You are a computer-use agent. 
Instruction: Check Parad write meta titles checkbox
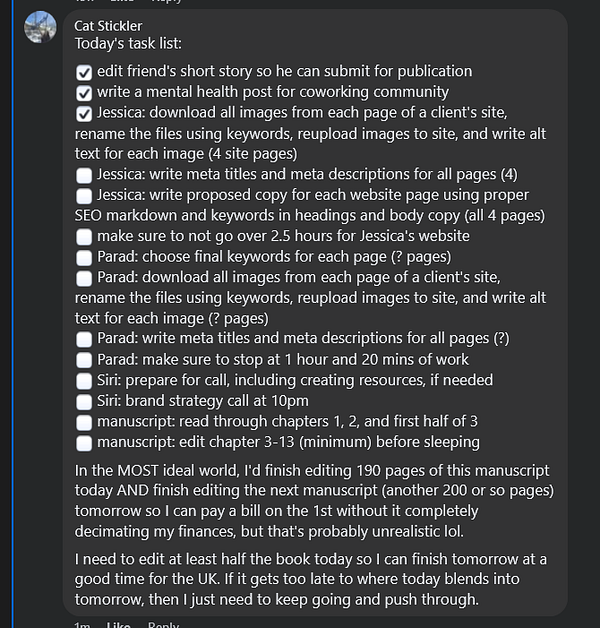coord(84,339)
